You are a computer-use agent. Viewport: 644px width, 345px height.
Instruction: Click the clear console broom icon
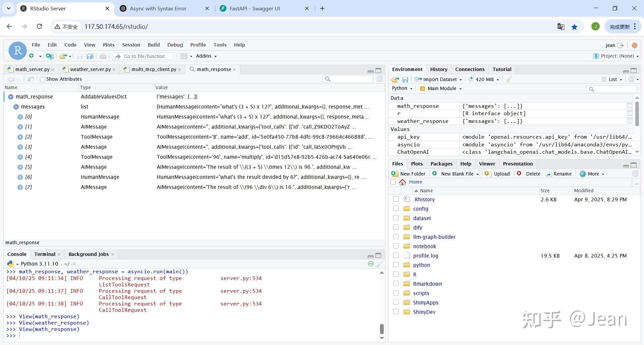(x=379, y=264)
